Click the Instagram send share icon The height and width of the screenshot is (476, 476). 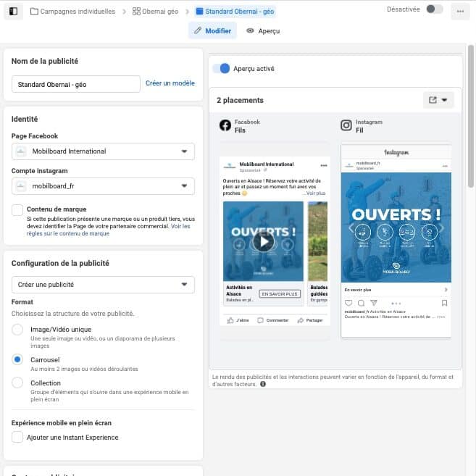tap(374, 303)
